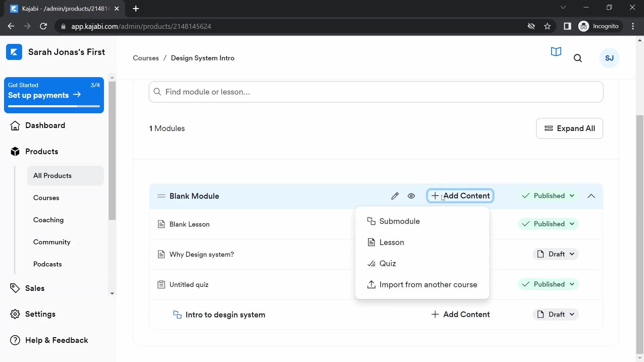
Task: Toggle visibility eye icon on Blank Module
Action: click(x=411, y=196)
